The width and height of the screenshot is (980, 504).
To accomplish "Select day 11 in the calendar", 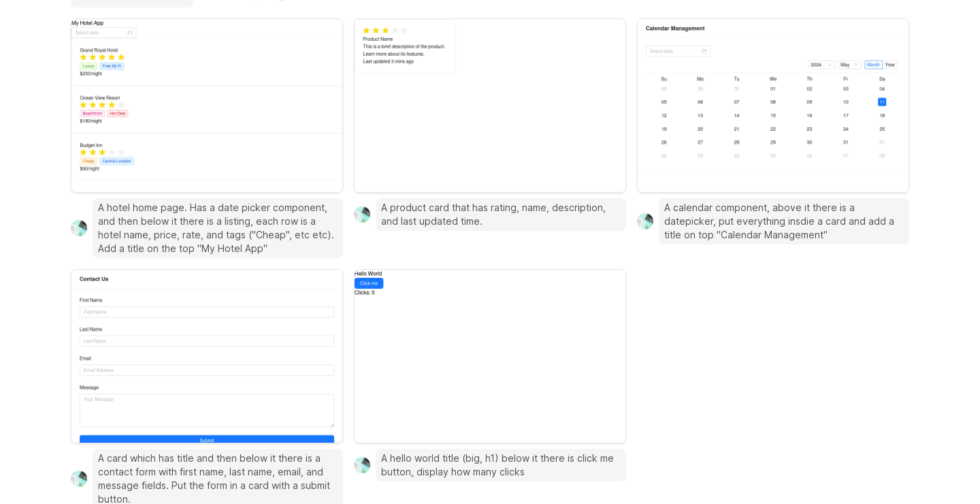I will [882, 102].
